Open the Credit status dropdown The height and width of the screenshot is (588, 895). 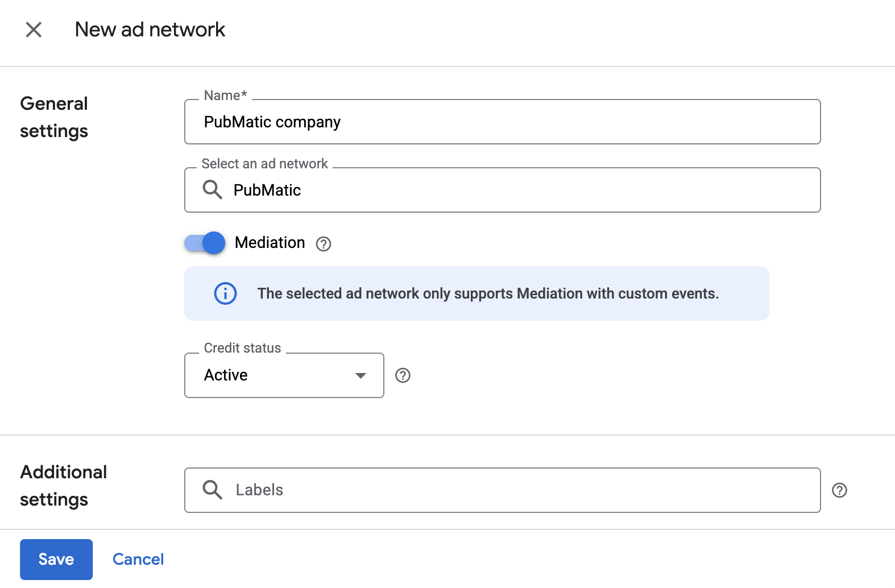point(283,375)
